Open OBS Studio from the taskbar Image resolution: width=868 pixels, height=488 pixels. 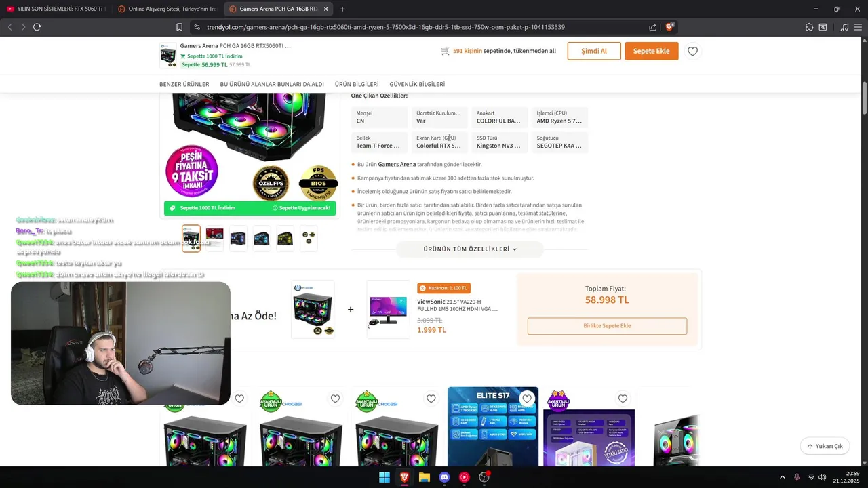point(484,477)
